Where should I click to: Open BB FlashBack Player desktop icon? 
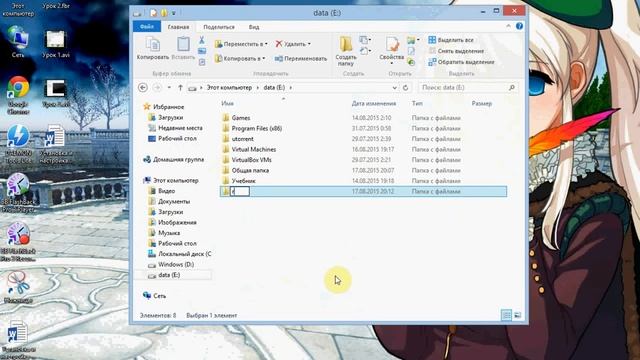pos(18,193)
